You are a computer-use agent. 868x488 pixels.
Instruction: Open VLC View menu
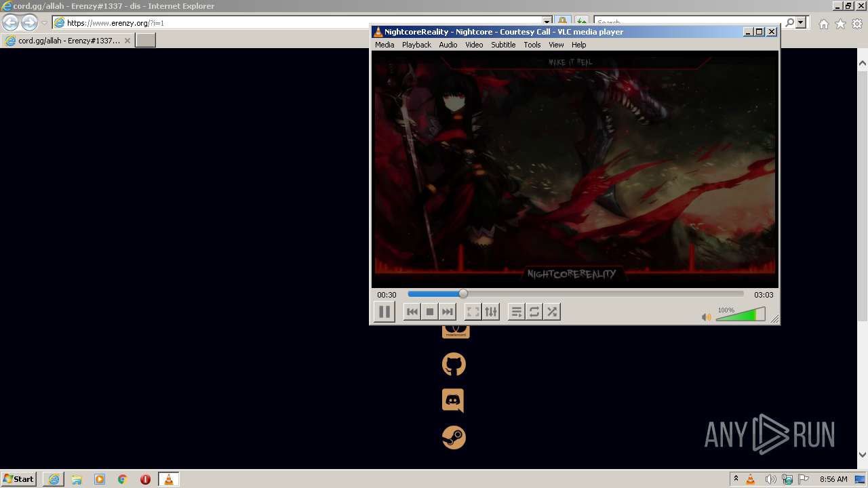(556, 45)
